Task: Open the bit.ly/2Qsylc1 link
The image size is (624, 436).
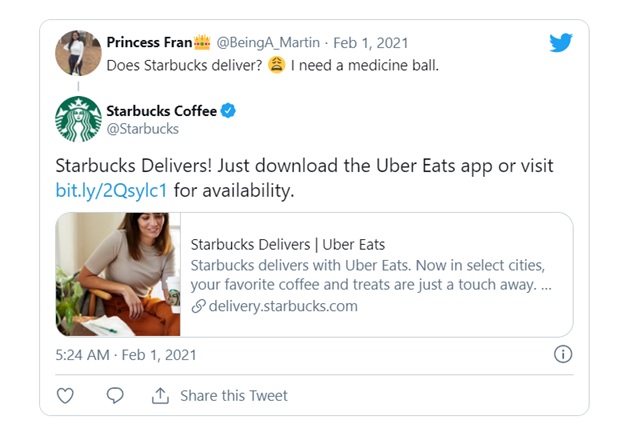Action: pyautogui.click(x=111, y=190)
